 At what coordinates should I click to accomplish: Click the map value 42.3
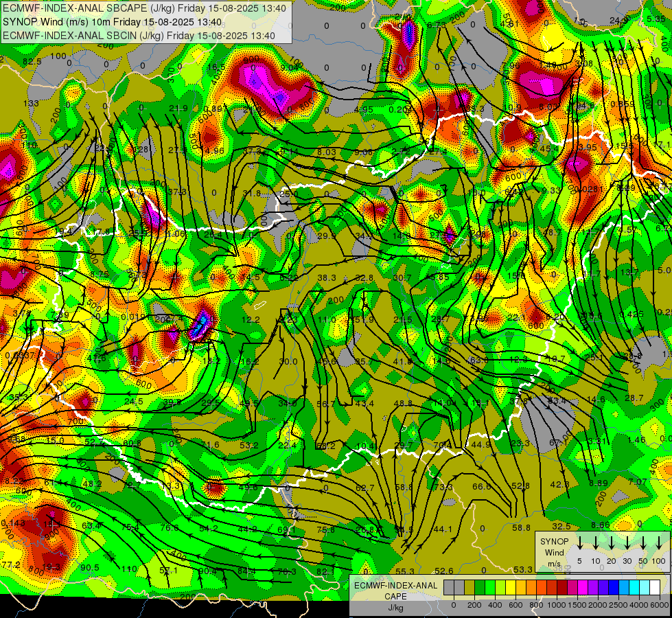pos(559,485)
